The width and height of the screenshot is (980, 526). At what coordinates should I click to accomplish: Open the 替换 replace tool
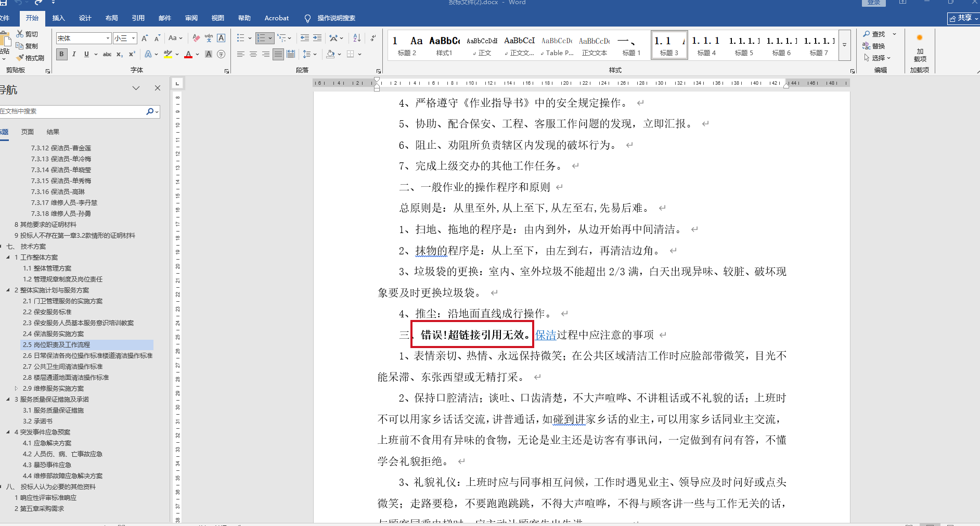click(x=874, y=46)
